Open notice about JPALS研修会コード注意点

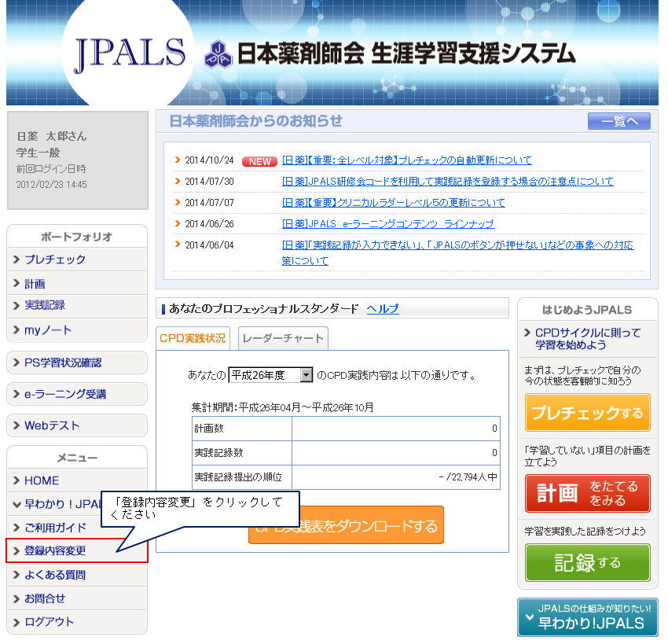448,182
